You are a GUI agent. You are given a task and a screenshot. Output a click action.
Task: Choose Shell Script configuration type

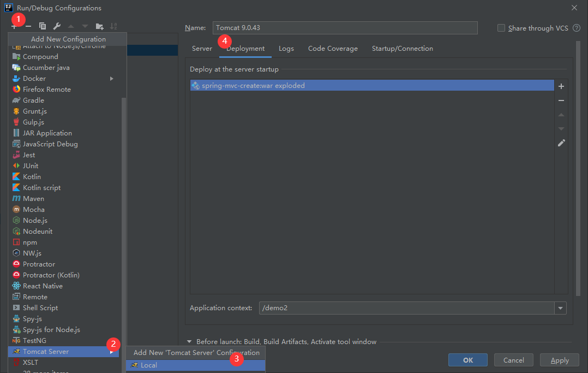[x=64, y=307]
